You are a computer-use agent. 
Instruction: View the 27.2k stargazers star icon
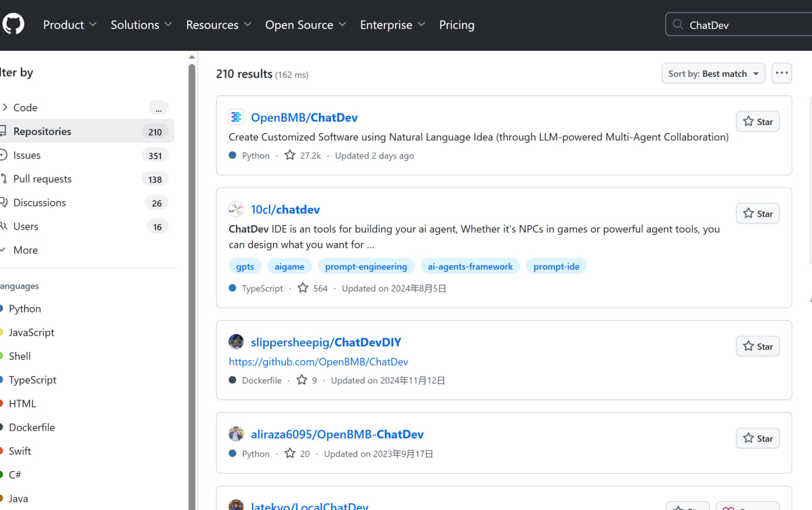tap(290, 155)
